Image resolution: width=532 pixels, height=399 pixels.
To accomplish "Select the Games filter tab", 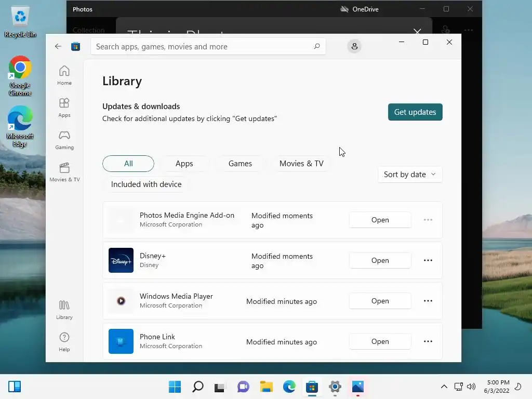I will (240, 164).
